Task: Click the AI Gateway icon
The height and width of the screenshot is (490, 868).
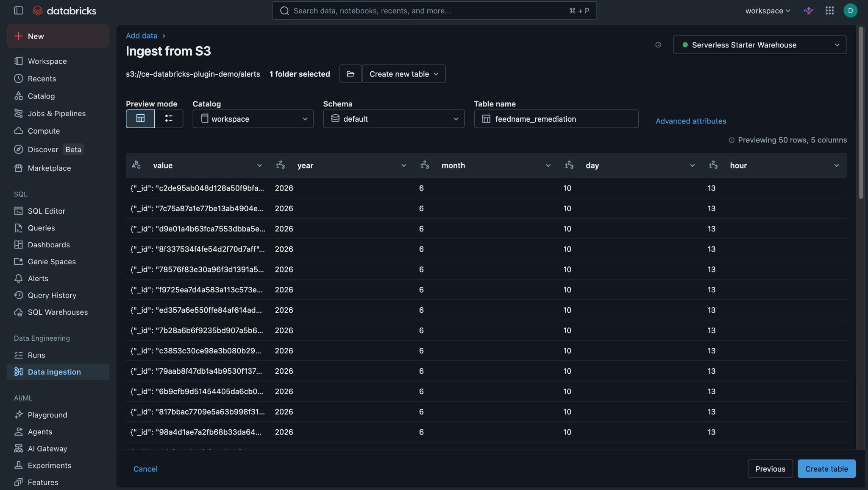Action: point(19,448)
